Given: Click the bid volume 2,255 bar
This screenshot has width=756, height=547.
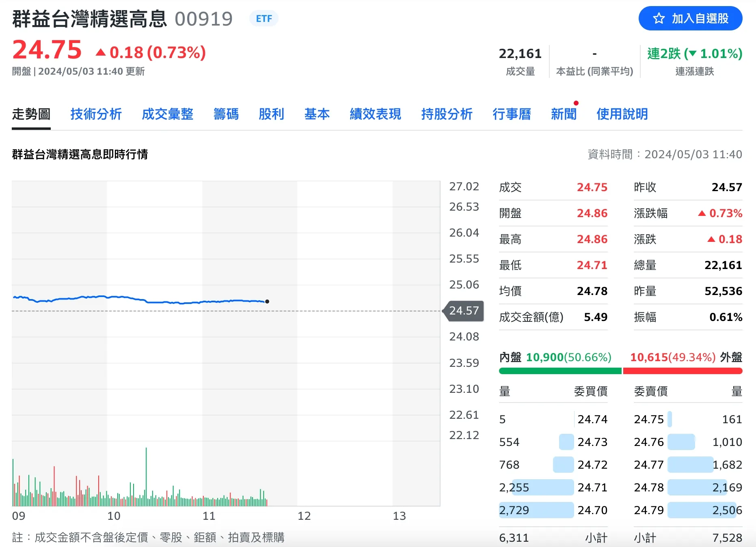Looking at the screenshot, I should 543,487.
